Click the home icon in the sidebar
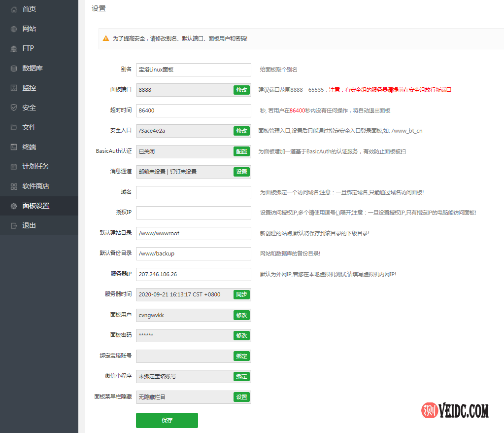The image size is (504, 433). pos(14,9)
